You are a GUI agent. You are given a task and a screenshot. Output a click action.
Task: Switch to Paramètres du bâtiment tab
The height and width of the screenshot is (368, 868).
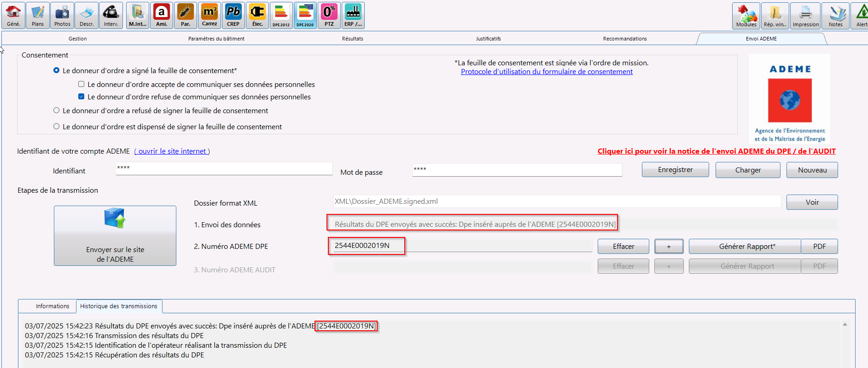click(216, 39)
